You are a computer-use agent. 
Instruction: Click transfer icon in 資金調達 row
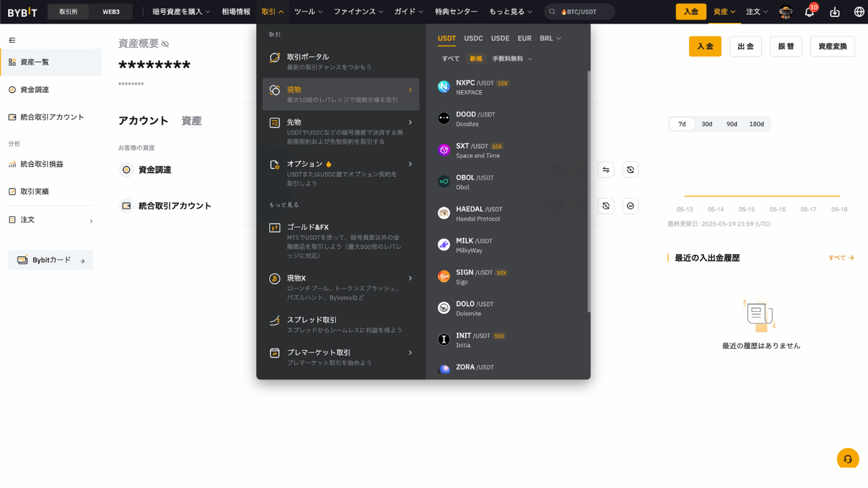(606, 169)
